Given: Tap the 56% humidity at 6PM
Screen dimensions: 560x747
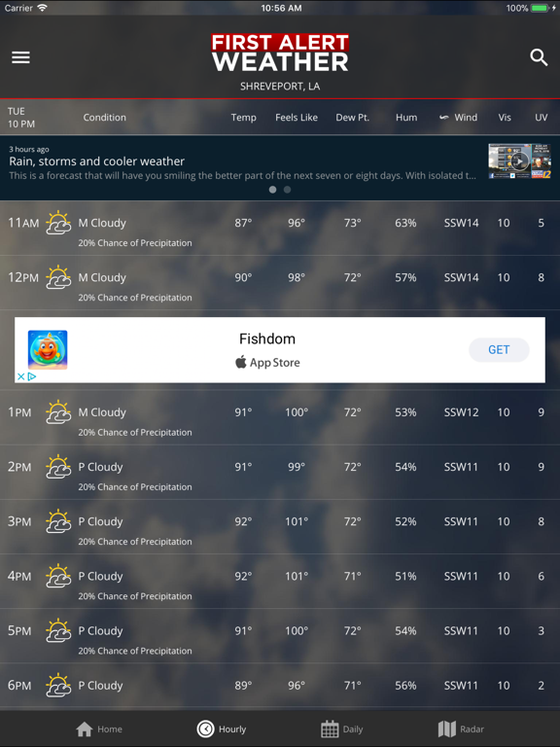Looking at the screenshot, I should point(405,685).
